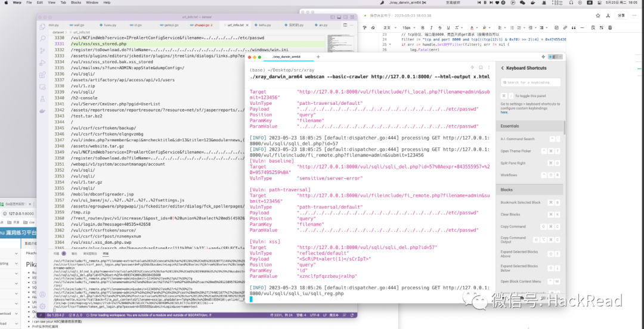644x329 pixels.
Task: Pick the text highlight color tool
Action: pyautogui.click(x=484, y=27)
